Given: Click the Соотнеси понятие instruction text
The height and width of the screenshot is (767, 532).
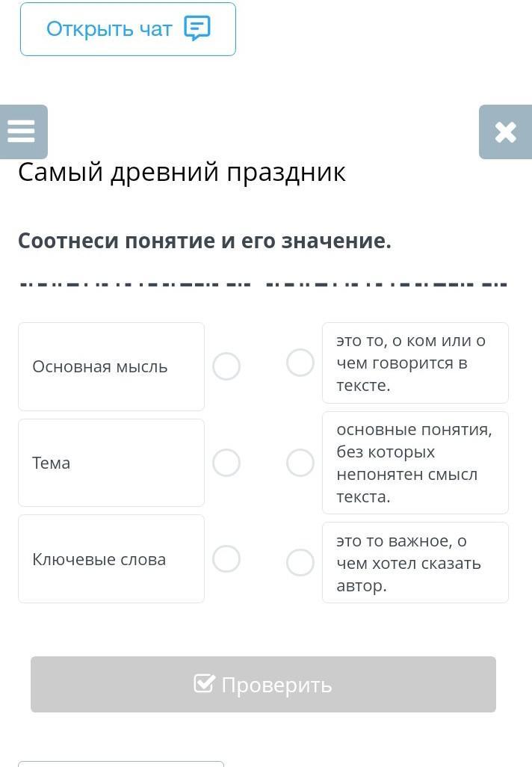Looking at the screenshot, I should (x=205, y=241).
